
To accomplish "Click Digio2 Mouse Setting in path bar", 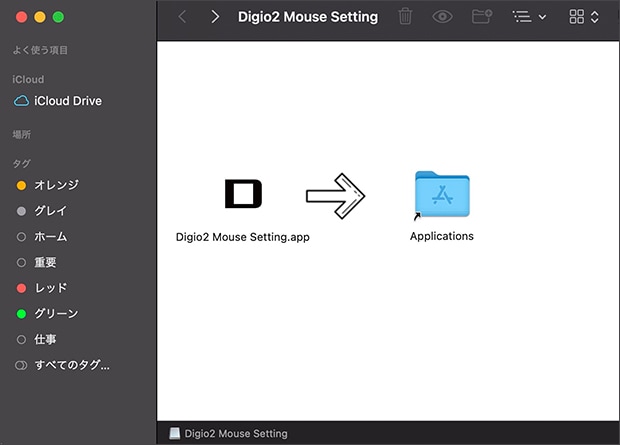I will [x=235, y=434].
